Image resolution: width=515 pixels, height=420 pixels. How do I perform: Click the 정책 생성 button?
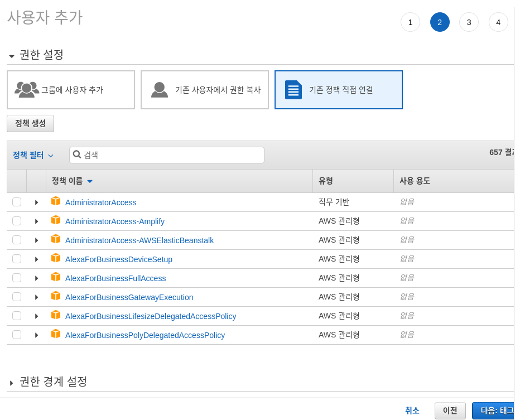click(x=30, y=123)
